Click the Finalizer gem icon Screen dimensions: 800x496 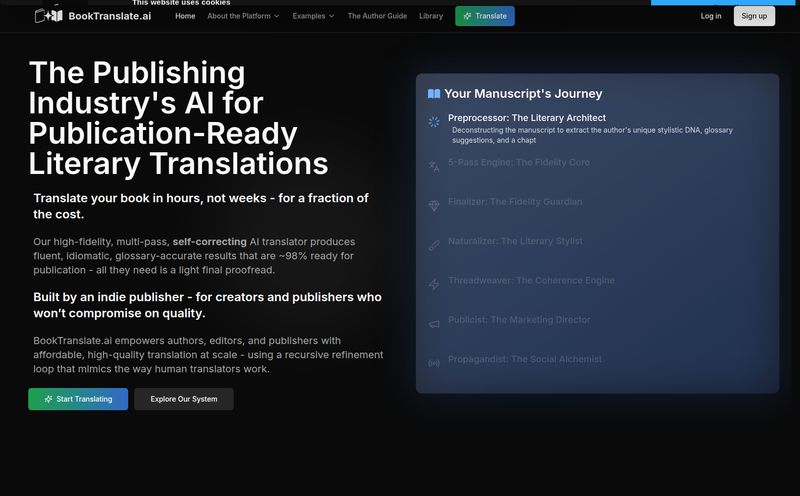click(x=434, y=206)
